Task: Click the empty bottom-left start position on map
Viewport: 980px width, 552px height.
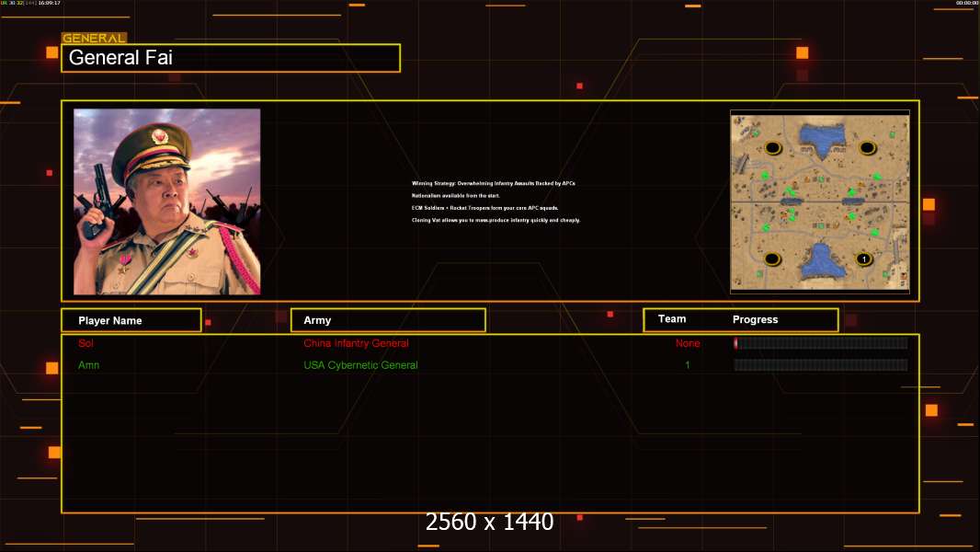Action: (x=772, y=259)
